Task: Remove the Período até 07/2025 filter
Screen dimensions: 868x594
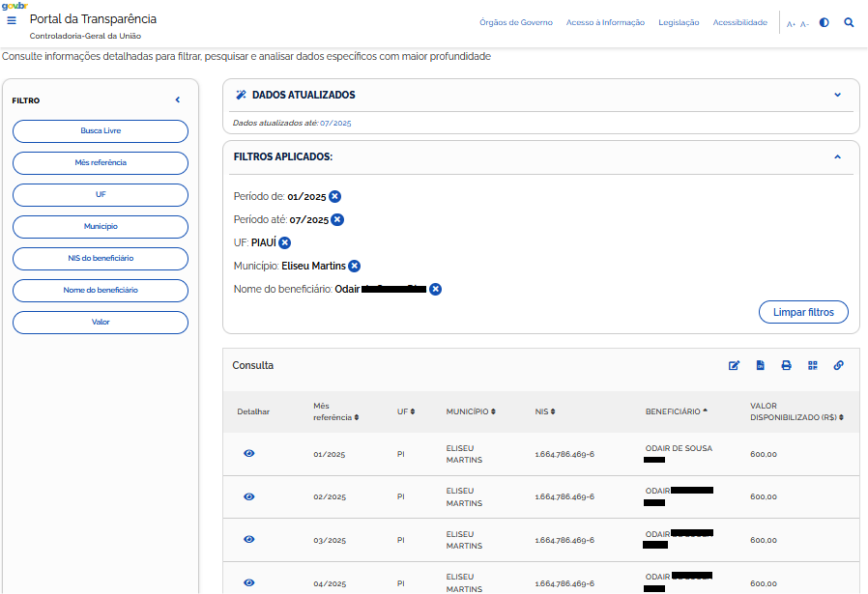Action: coord(337,219)
